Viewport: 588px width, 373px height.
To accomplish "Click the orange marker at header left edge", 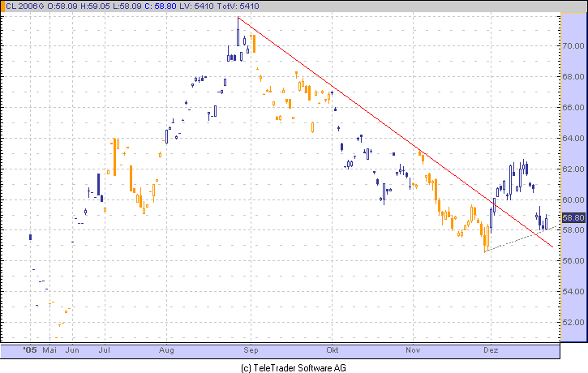I will coord(2,6).
